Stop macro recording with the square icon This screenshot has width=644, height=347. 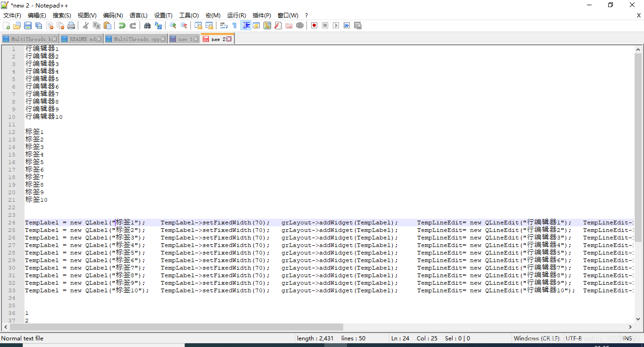click(x=325, y=25)
